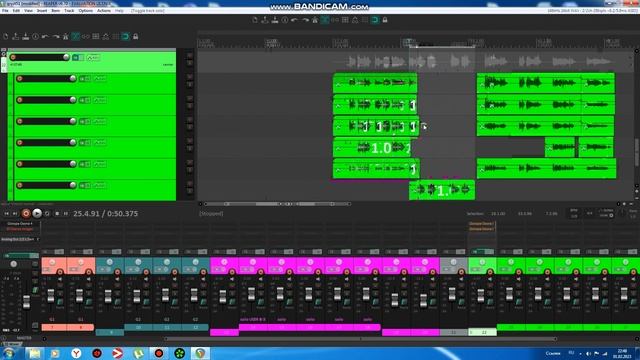Click Open Project icon in toolbar above track list
This screenshot has height=360, width=640.
click(x=16, y=37)
